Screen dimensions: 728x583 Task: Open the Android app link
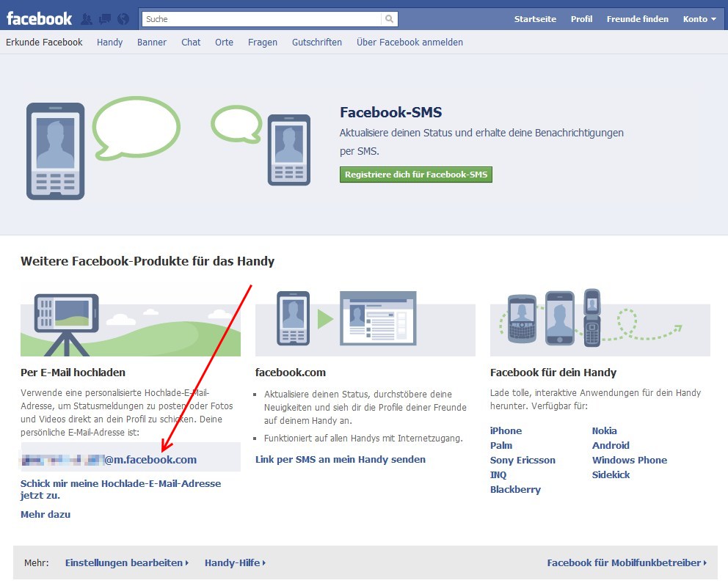tap(611, 446)
